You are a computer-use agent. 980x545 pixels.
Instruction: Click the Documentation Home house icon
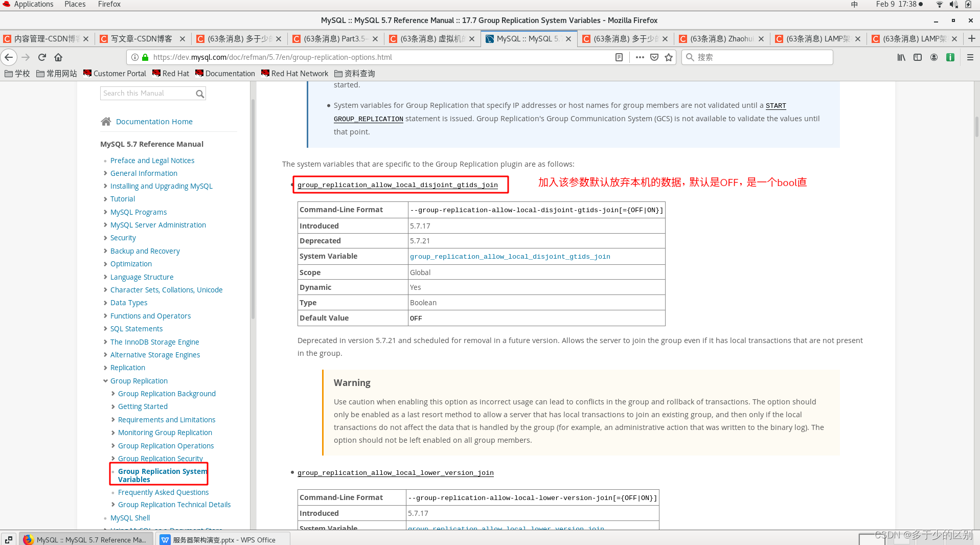[106, 121]
